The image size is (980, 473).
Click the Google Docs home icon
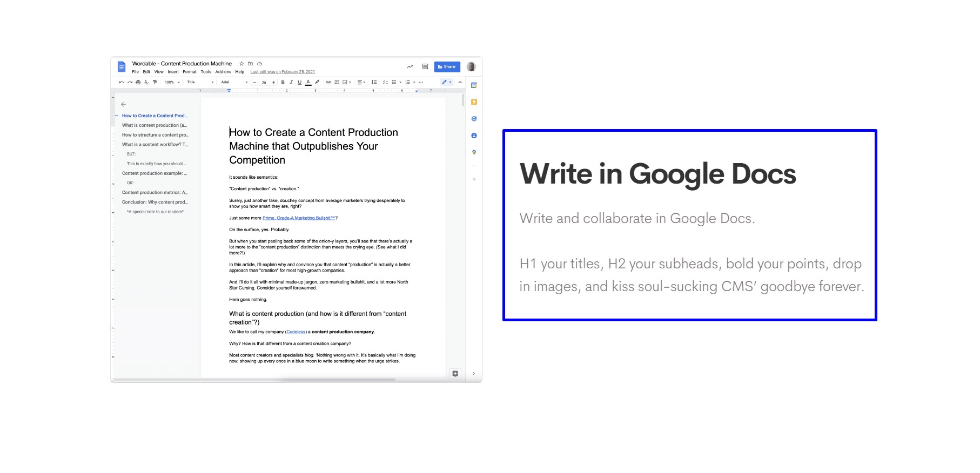[x=121, y=67]
